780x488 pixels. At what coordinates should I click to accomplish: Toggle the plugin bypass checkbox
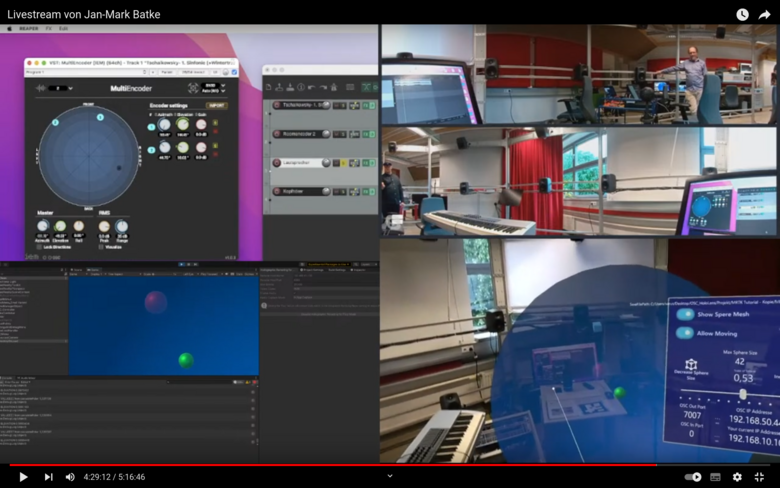234,72
